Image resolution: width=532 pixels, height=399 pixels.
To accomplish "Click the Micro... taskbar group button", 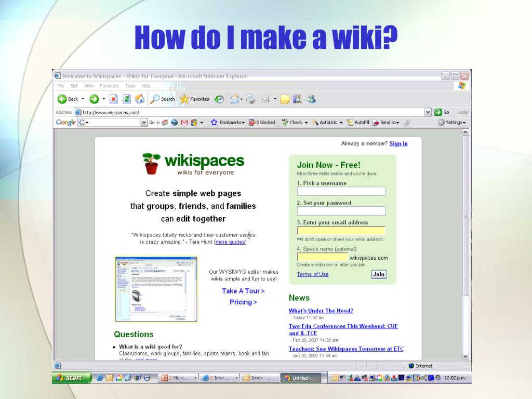I will point(179,378).
